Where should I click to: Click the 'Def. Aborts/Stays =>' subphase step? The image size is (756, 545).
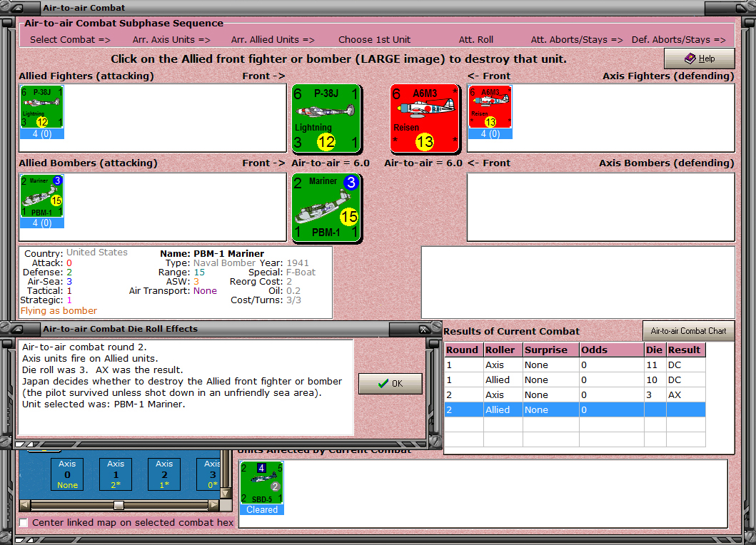tap(678, 39)
